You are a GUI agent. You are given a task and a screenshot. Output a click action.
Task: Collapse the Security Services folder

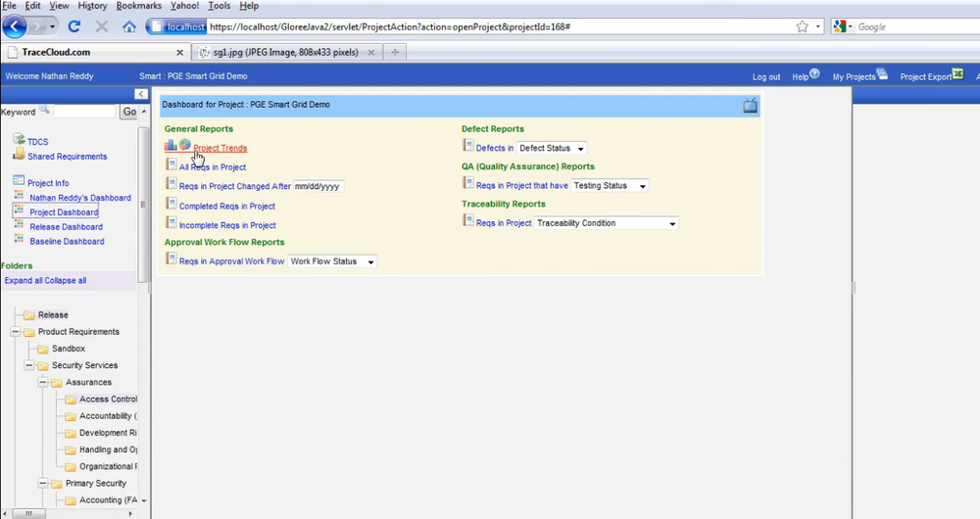(29, 365)
